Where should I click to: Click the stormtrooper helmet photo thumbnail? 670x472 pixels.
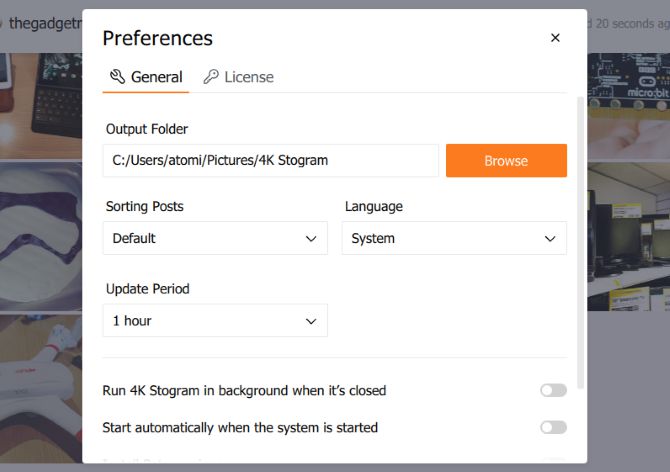(41, 236)
